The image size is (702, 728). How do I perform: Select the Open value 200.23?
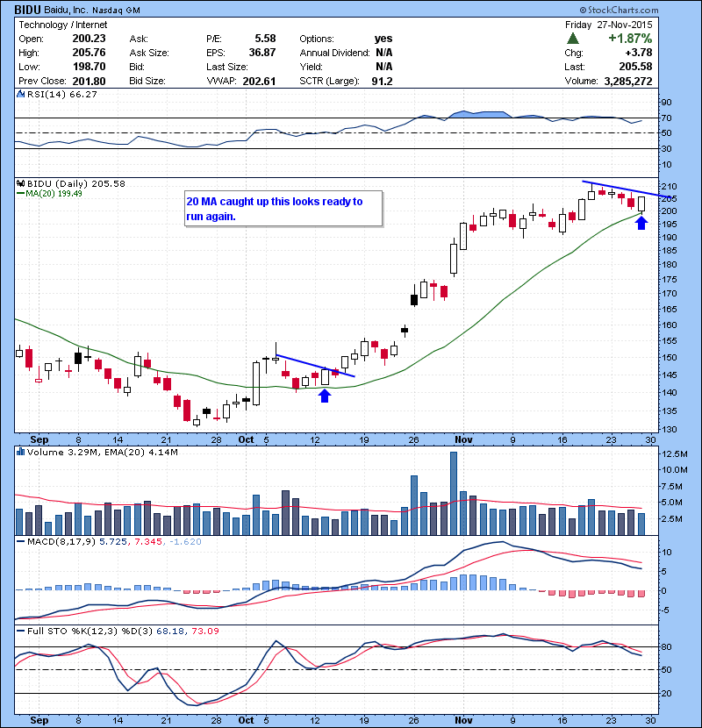90,39
